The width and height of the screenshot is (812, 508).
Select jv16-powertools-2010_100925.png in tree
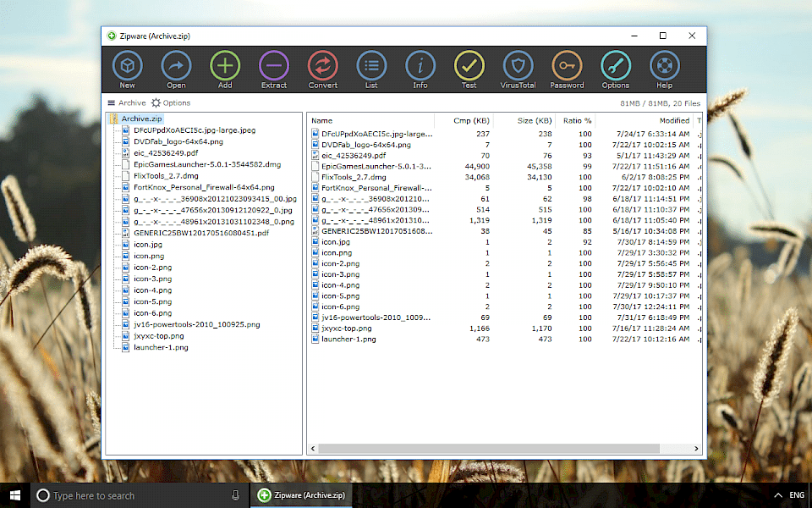click(197, 324)
